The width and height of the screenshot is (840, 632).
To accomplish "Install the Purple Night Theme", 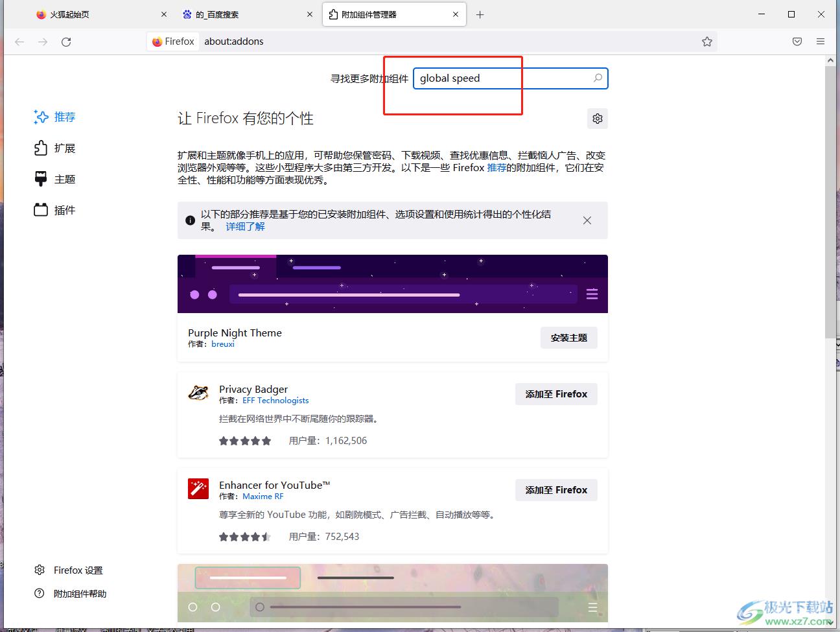I will (569, 338).
